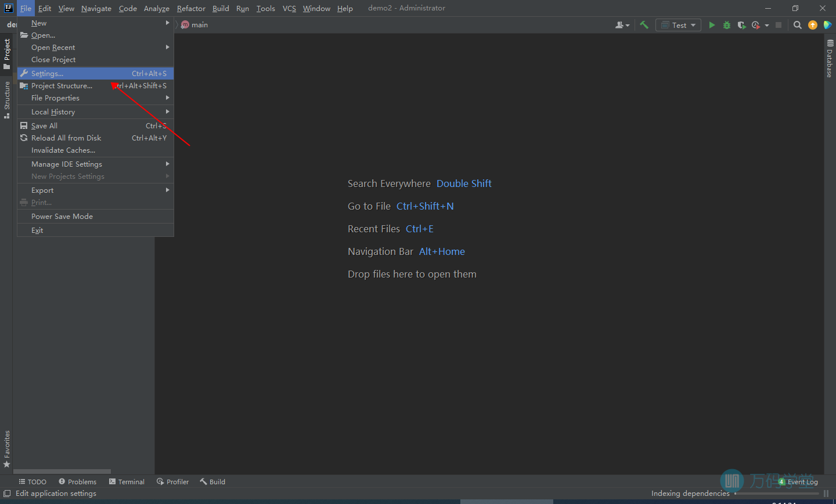Click the pause icon beside indexing progress
Image resolution: width=836 pixels, height=504 pixels.
pyautogui.click(x=826, y=494)
